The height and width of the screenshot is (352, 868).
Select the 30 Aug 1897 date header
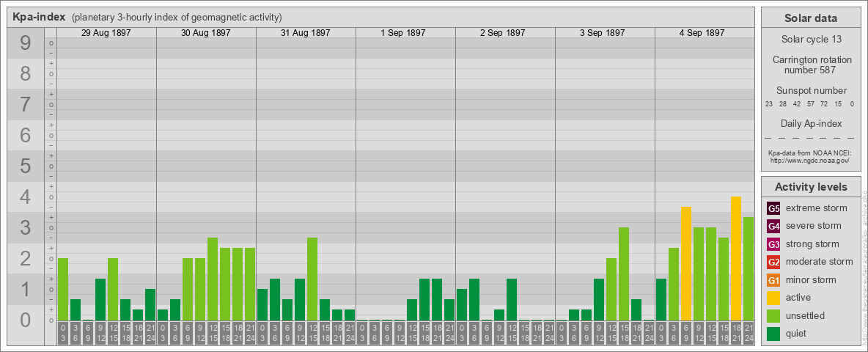pos(206,33)
